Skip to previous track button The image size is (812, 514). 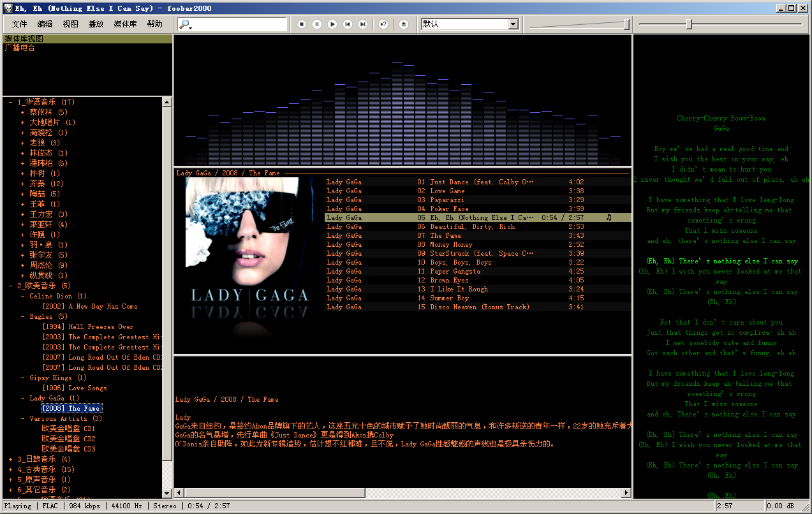click(x=348, y=24)
